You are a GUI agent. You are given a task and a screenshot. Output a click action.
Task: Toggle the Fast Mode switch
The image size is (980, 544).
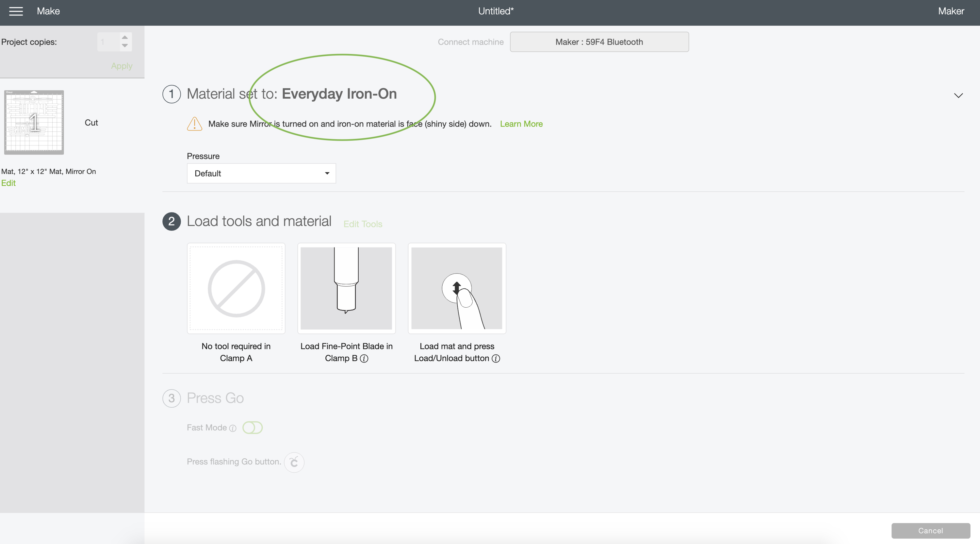[x=253, y=428]
